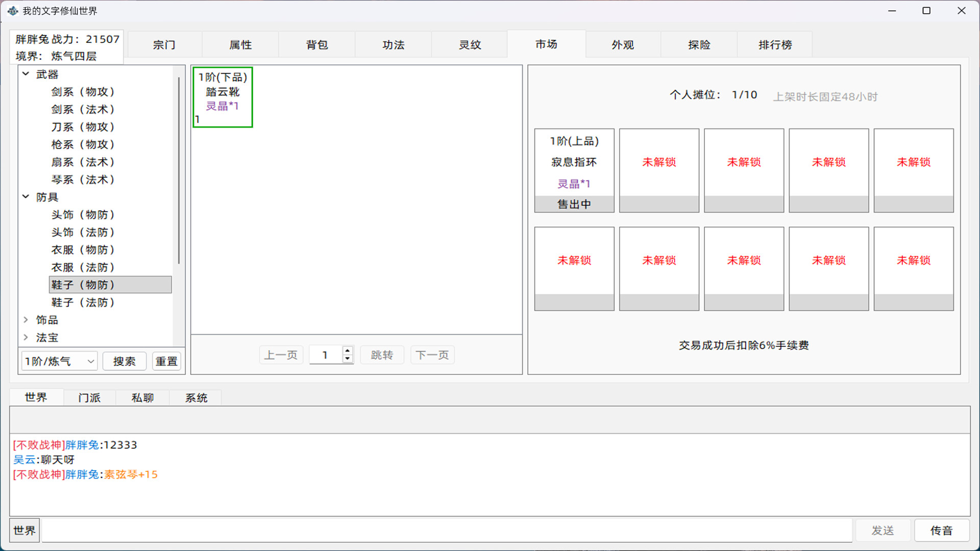
Task: Increase the page number with the stepper arrow
Action: [x=348, y=351]
